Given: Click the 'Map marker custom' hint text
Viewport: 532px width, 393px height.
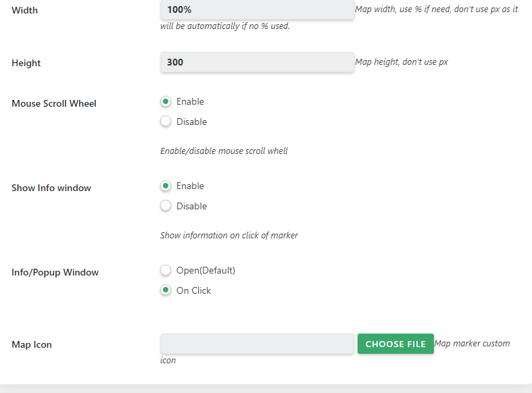Looking at the screenshot, I should click(x=473, y=344).
